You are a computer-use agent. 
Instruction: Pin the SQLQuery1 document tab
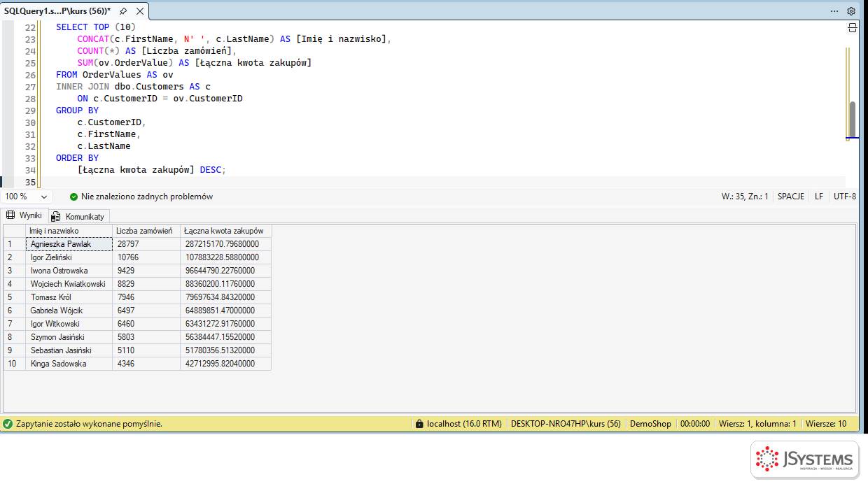point(123,11)
